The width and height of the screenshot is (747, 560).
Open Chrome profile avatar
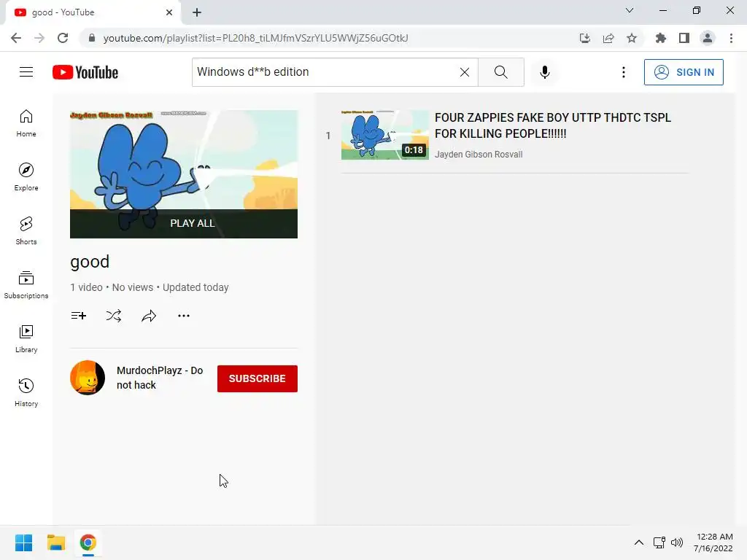click(708, 38)
